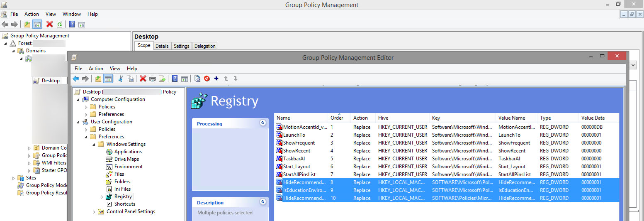
Task: Click the Help question mark icon in Editor toolbar
Action: click(x=175, y=79)
